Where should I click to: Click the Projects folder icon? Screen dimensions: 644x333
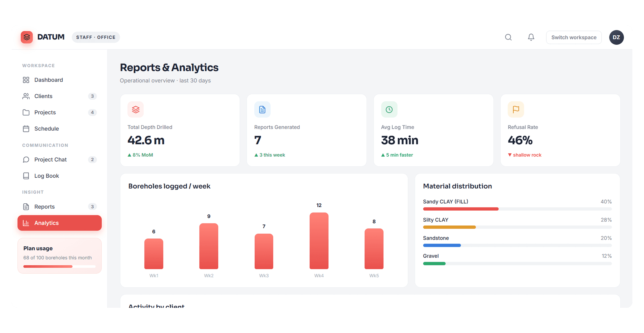pyautogui.click(x=26, y=112)
